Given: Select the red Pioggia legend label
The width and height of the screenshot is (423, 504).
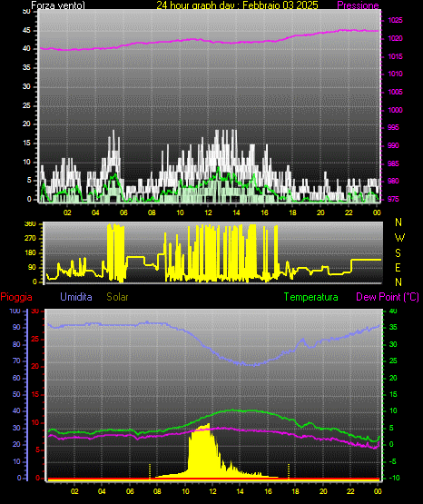Looking at the screenshot, I should (16, 297).
